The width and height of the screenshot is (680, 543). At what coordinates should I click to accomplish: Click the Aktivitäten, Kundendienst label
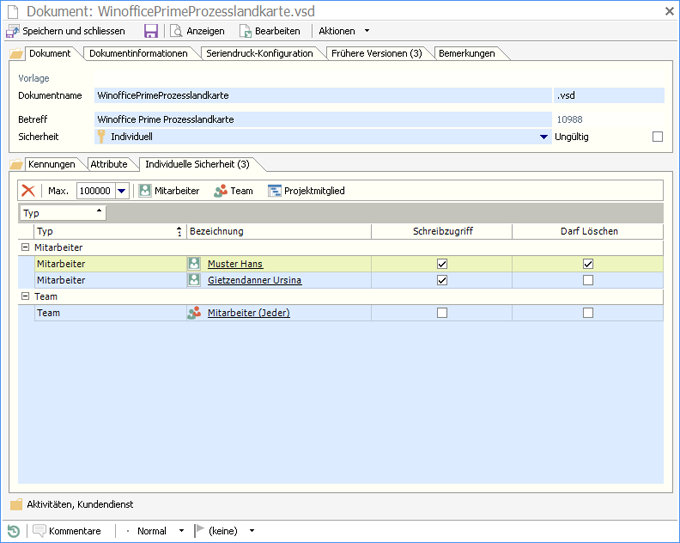tap(80, 504)
